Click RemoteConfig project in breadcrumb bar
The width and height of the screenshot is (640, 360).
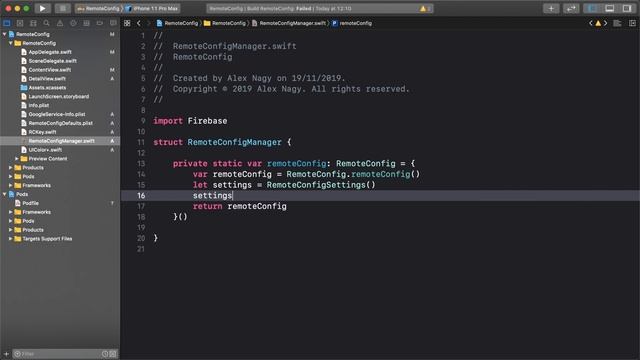pos(178,23)
